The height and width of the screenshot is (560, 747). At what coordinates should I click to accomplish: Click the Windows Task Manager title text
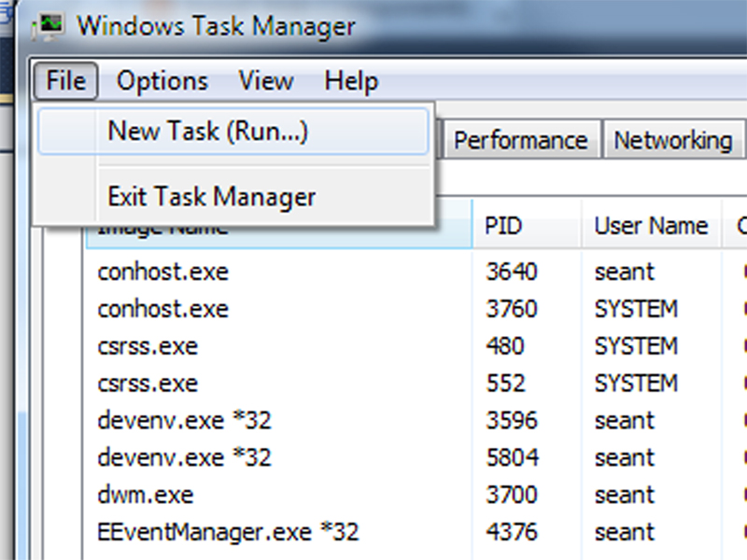pyautogui.click(x=216, y=26)
